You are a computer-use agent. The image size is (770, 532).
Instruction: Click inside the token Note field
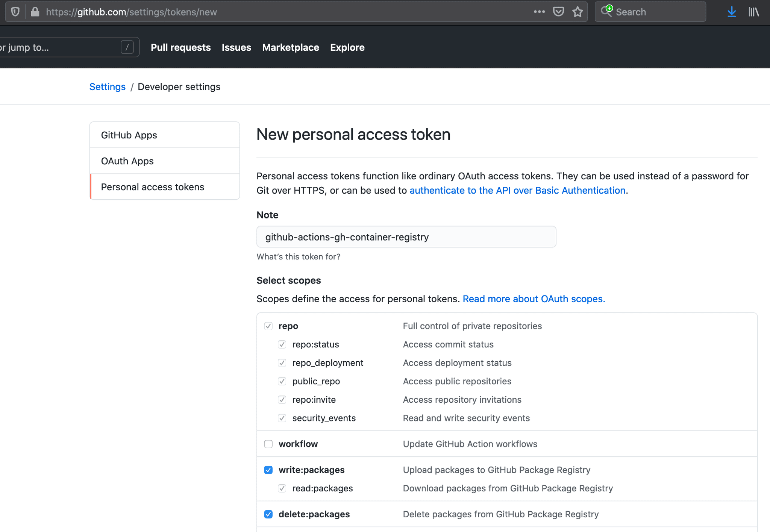click(x=406, y=237)
